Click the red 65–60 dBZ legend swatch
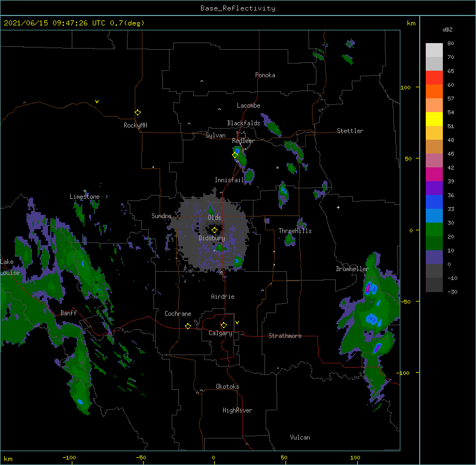Screen dimensions: 476x465 point(434,78)
